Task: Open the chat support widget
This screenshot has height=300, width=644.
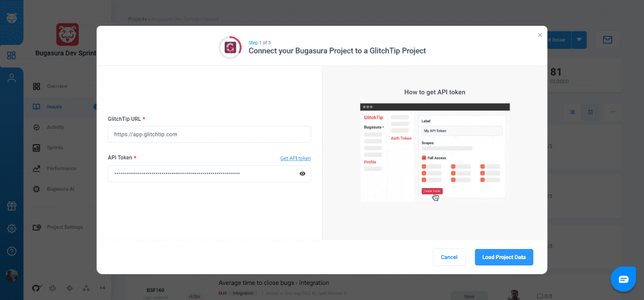Action: coord(623,279)
